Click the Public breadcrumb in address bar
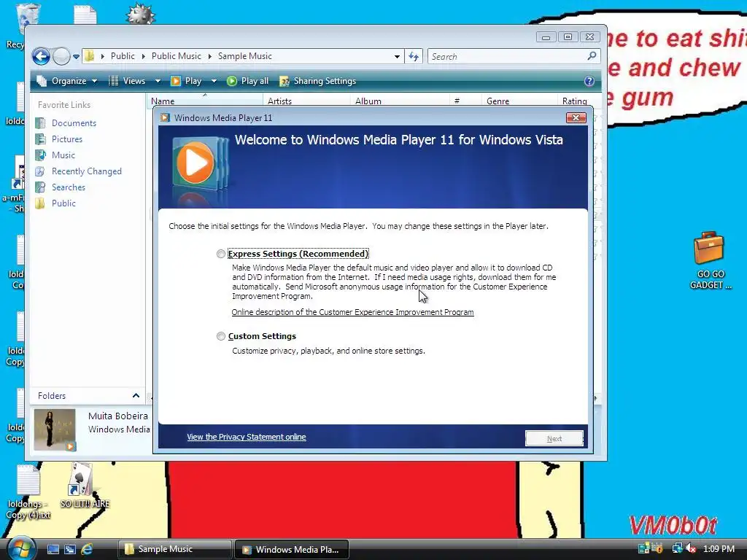747x560 pixels. click(x=123, y=56)
